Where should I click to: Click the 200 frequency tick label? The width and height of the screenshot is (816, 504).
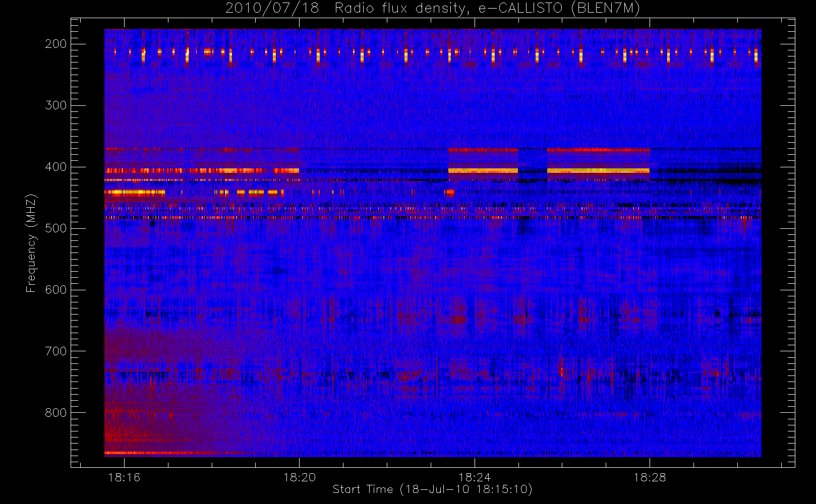(56, 44)
